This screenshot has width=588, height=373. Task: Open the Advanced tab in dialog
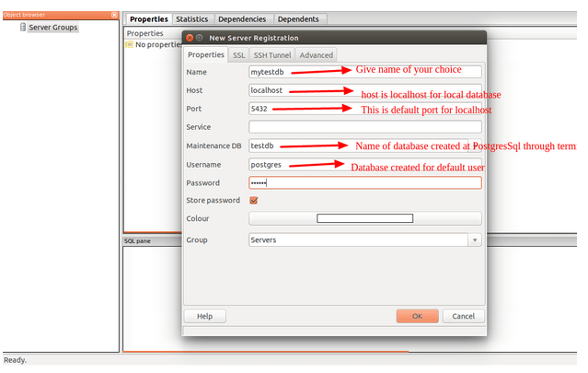tap(317, 55)
